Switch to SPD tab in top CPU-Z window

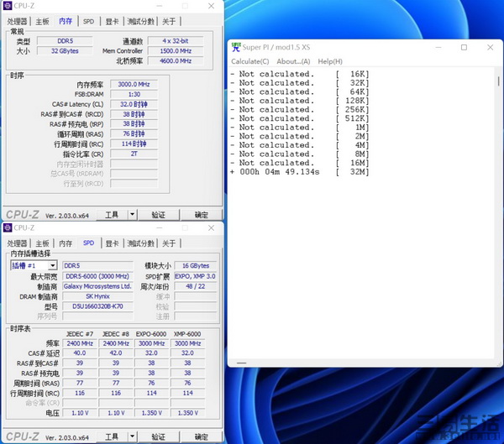pos(89,22)
